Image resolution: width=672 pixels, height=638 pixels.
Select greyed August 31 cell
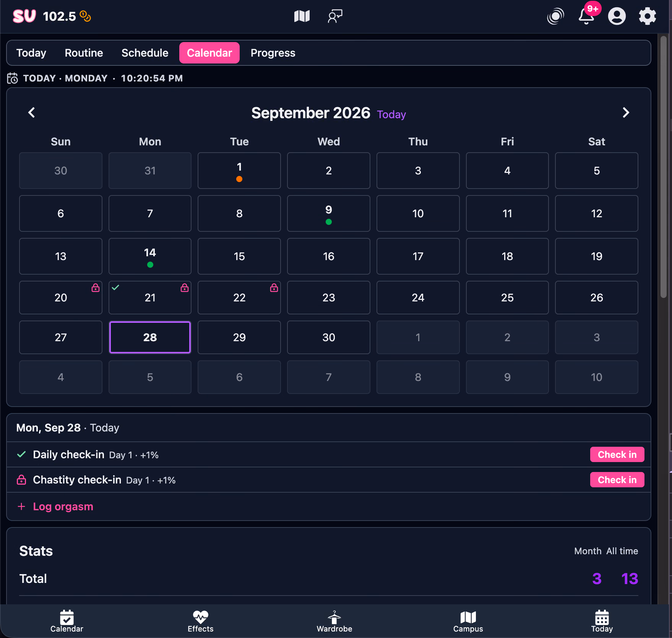150,171
